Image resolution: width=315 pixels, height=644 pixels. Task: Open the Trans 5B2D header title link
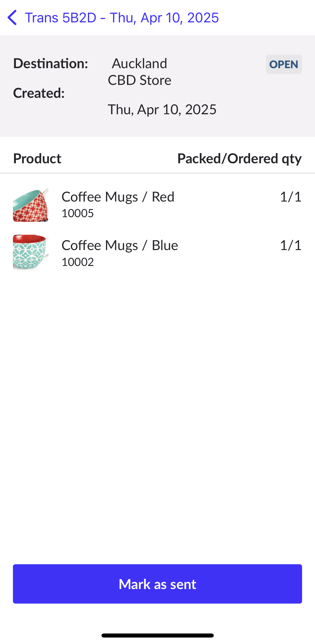122,18
